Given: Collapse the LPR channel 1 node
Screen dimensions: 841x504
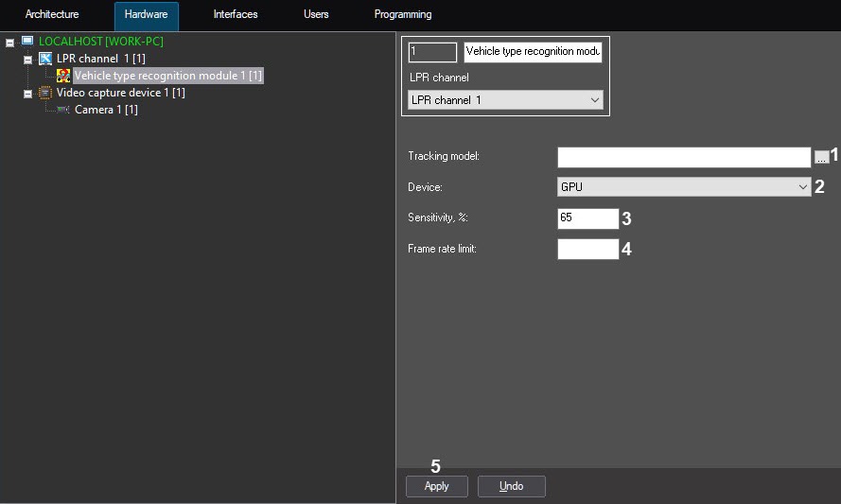Looking at the screenshot, I should 28,60.
